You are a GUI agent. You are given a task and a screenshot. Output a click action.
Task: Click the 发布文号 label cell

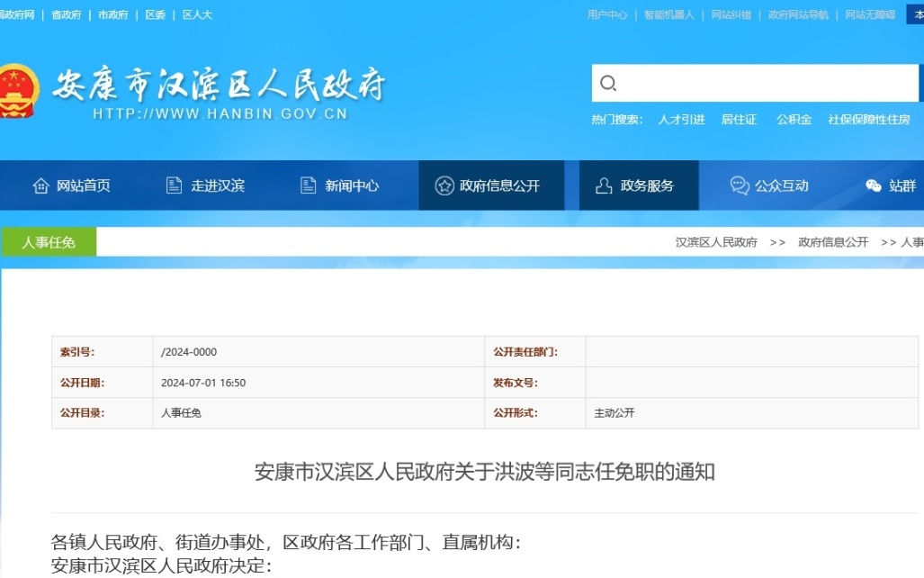pyautogui.click(x=535, y=383)
